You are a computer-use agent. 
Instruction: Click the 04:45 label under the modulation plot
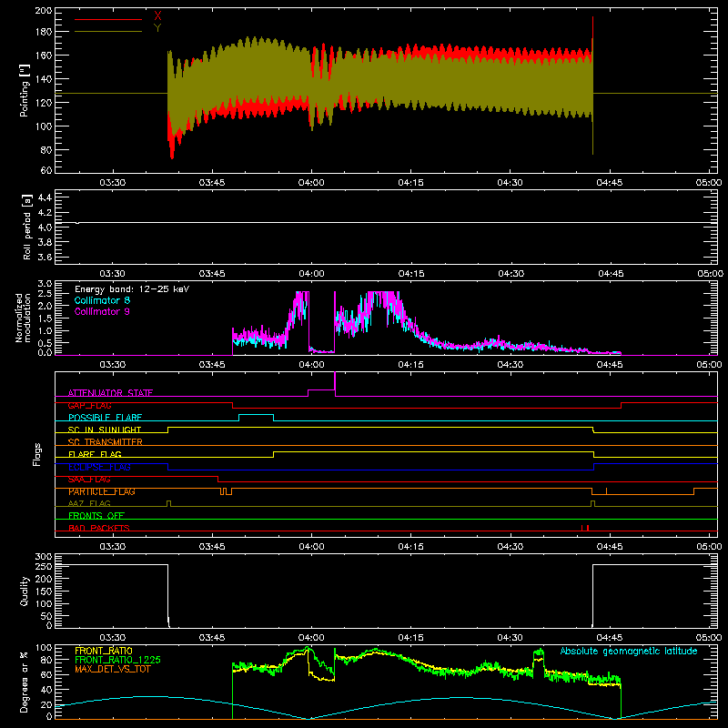(610, 365)
